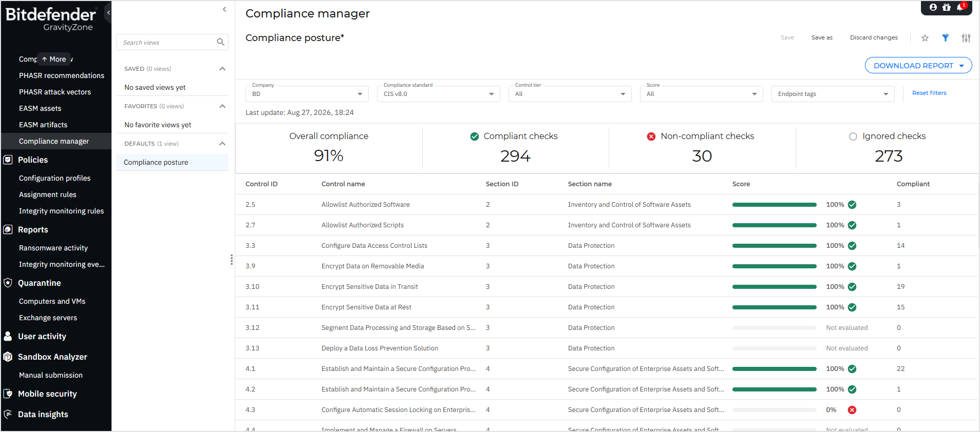Click green check icon for control 2.5
The width and height of the screenshot is (980, 432).
[852, 205]
